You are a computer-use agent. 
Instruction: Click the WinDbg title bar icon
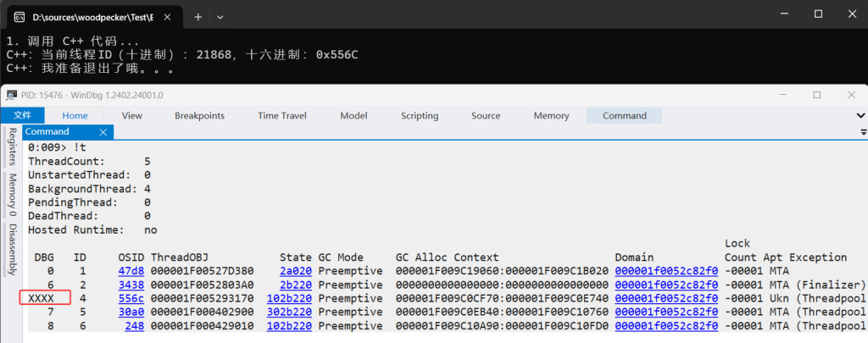click(x=11, y=95)
